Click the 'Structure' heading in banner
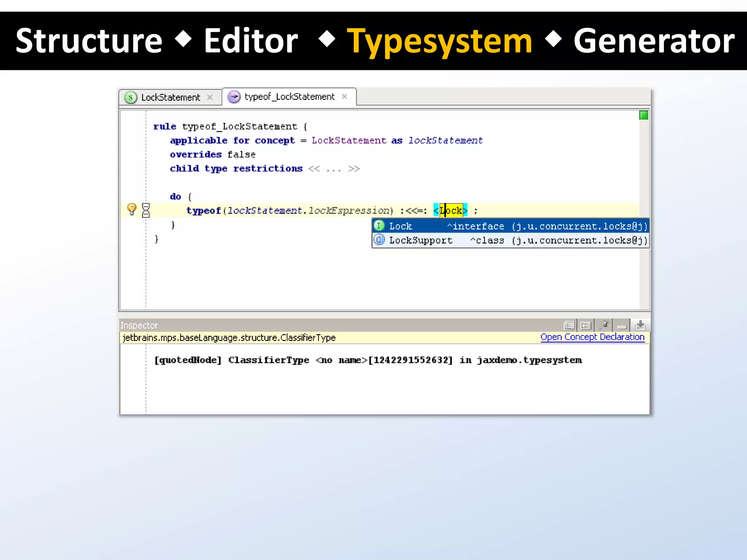This screenshot has width=747, height=560. point(89,41)
